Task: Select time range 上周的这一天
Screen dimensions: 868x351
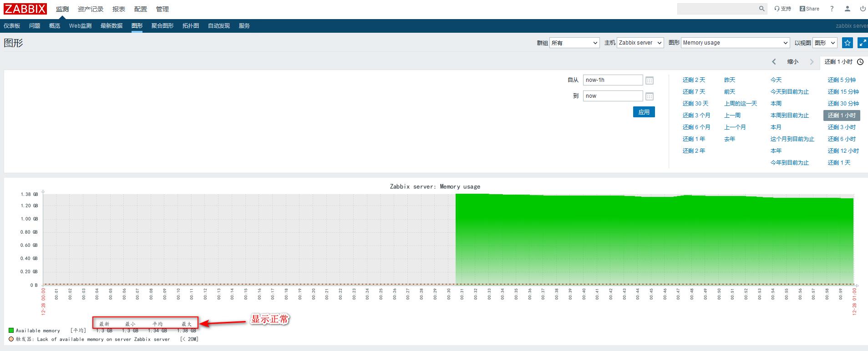Action: (741, 103)
